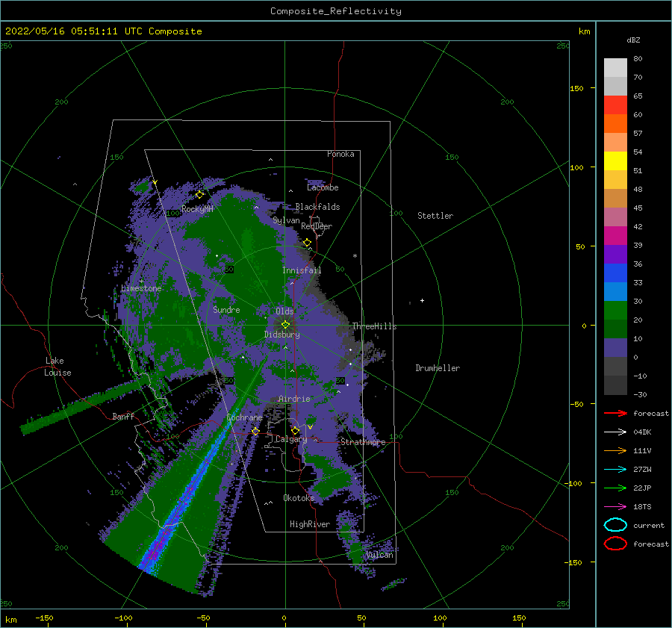Screen dimensions: 672x628
Task: Click the 04DK legend label
Action: point(642,432)
